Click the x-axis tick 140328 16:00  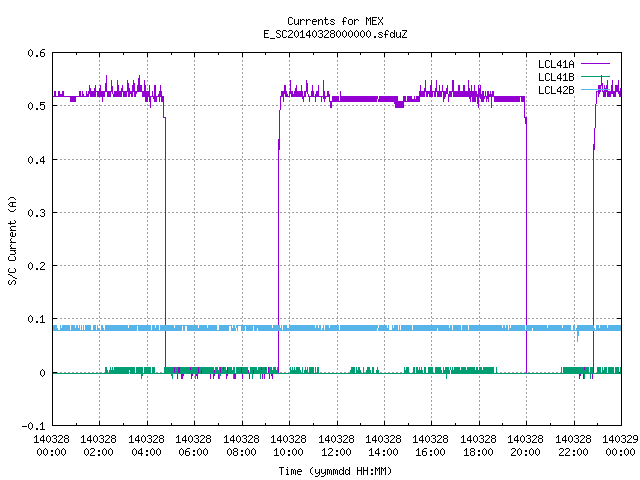point(431,445)
